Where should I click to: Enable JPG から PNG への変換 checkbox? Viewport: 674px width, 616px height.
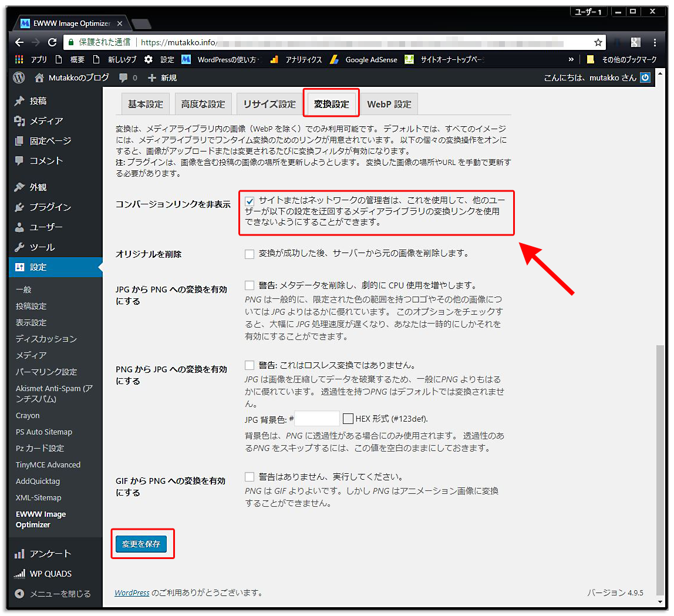tap(250, 285)
